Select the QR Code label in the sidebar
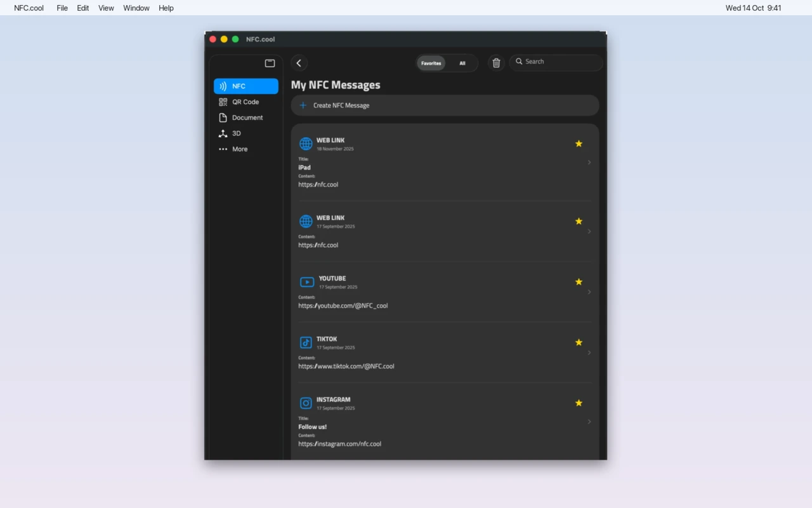812x508 pixels. click(x=246, y=102)
